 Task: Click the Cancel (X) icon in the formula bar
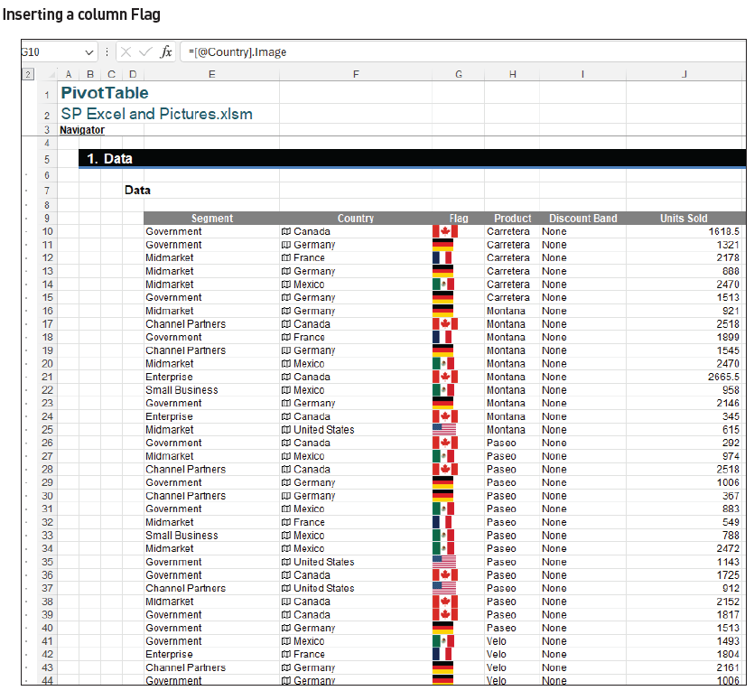(126, 51)
